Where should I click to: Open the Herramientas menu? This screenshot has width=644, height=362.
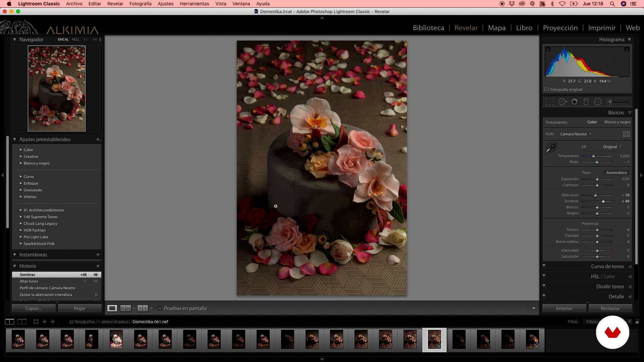pos(194,4)
